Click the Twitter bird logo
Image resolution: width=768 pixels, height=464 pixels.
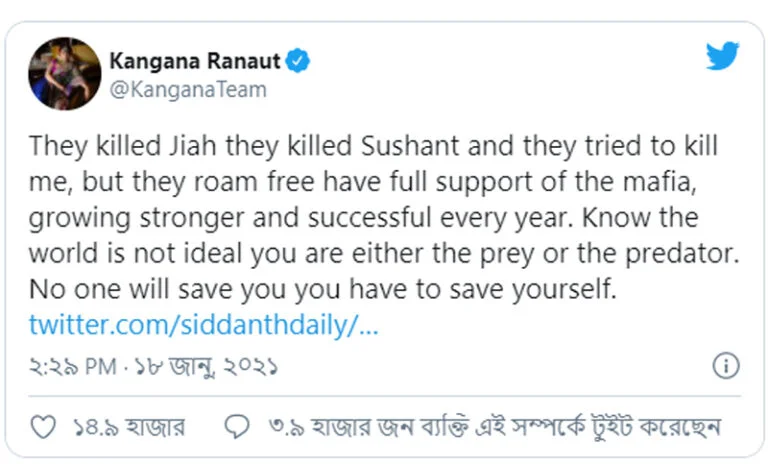click(x=722, y=56)
